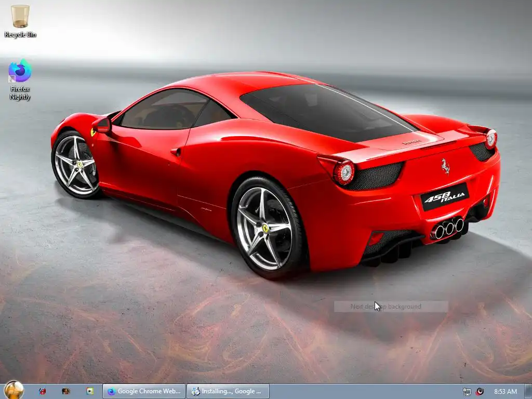Open the Recycle Bin desktop icon
Viewport: 532px width, 399px height.
[20, 21]
